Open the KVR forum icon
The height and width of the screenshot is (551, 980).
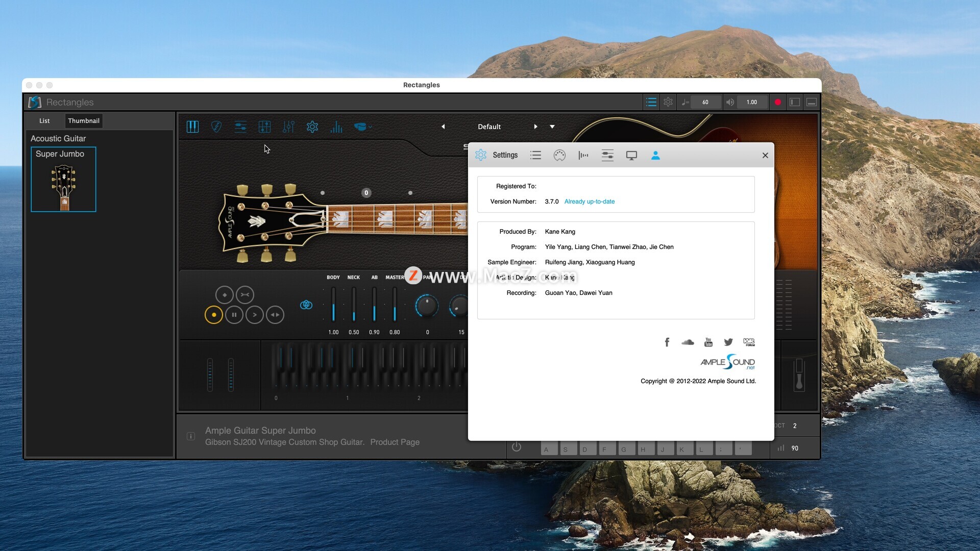(749, 342)
